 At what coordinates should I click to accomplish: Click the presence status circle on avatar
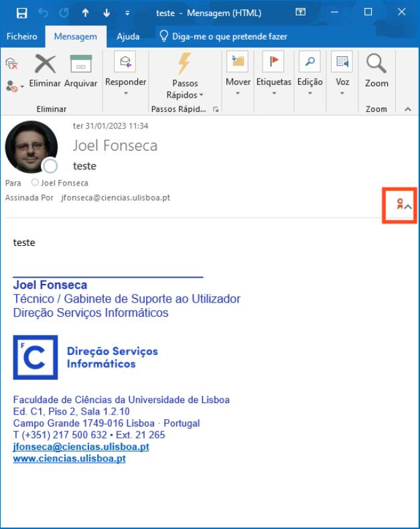tap(51, 167)
